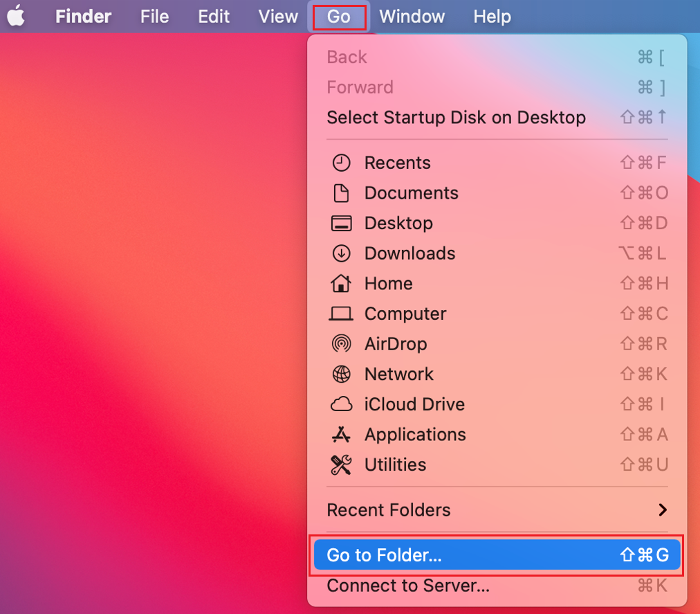Click the Recents clock icon

[x=341, y=163]
